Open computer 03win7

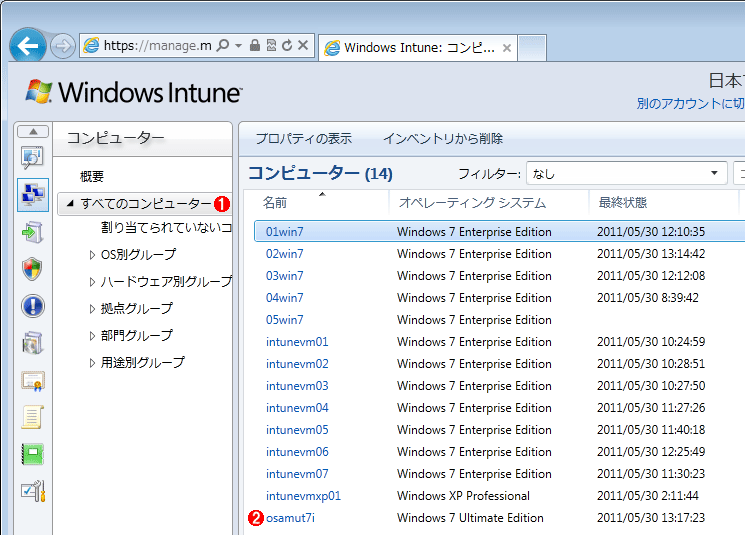[284, 276]
